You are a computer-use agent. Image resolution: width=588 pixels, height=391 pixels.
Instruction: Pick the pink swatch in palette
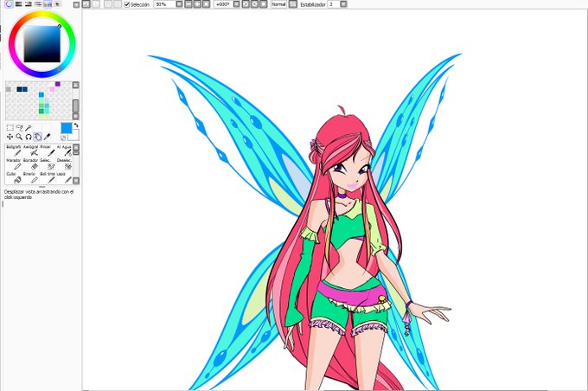pos(52,89)
